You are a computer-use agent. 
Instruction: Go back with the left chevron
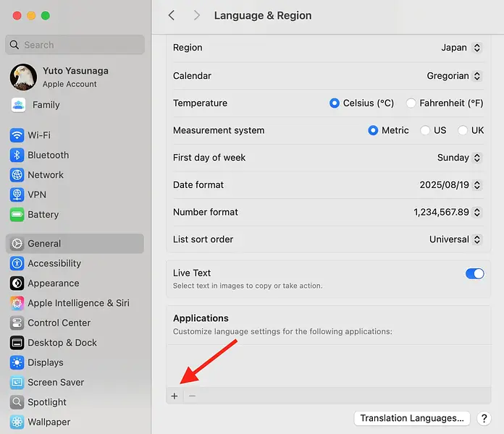[x=172, y=15]
